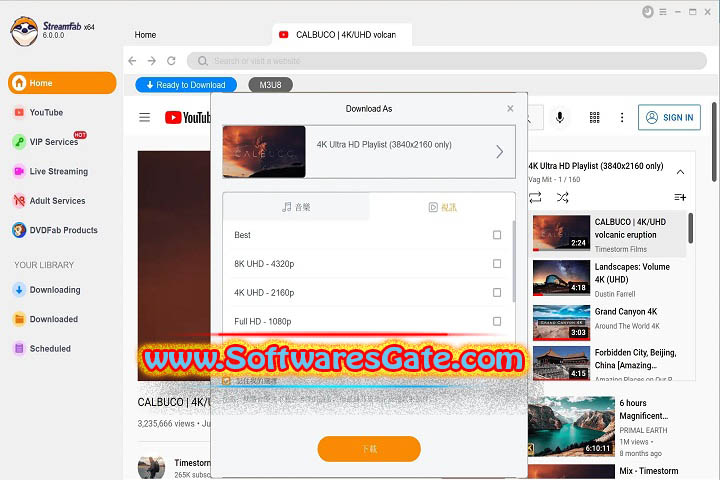The width and height of the screenshot is (720, 480).
Task: Open the YouTube hamburger menu
Action: tap(145, 118)
